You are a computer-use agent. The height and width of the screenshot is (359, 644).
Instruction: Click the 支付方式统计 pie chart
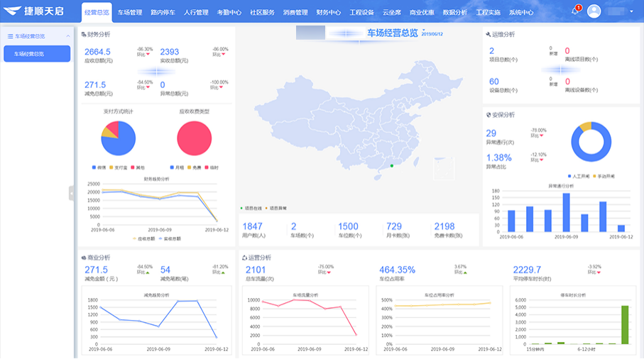[x=119, y=138]
